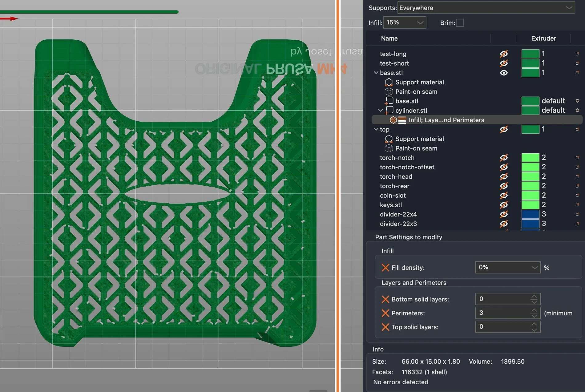Toggle visibility of torch-notch-offset
Image resolution: width=585 pixels, height=392 pixels.
pos(504,167)
